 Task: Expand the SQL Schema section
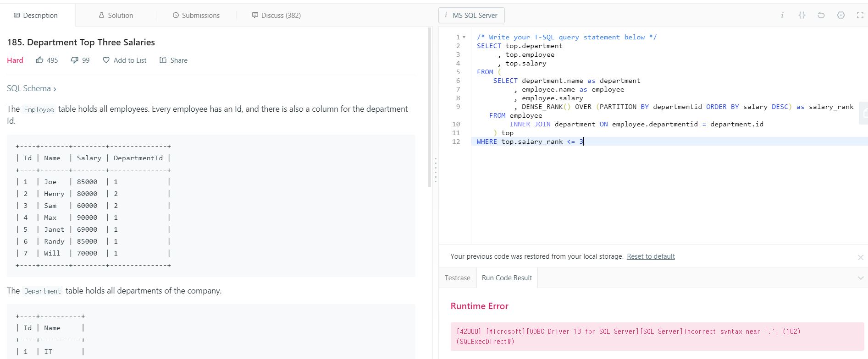pyautogui.click(x=31, y=88)
